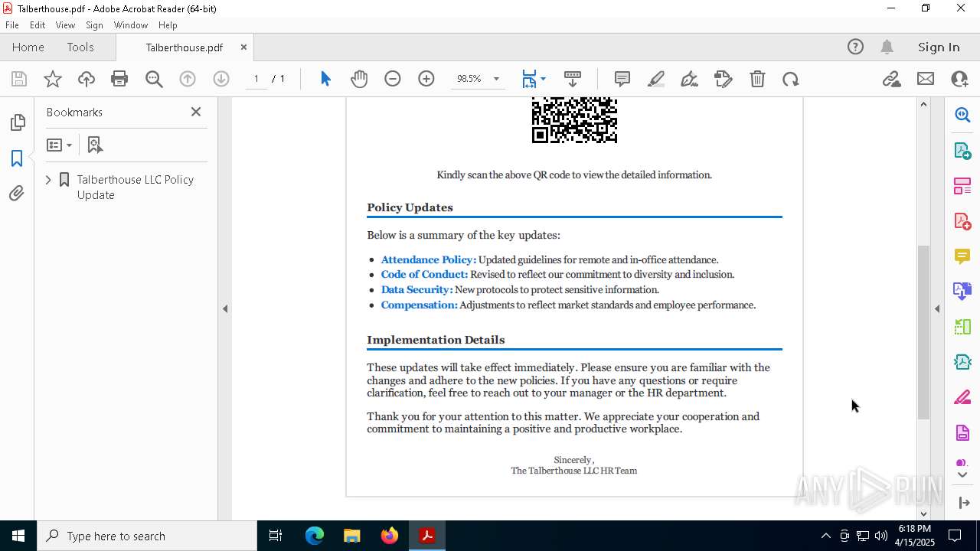
Task: Open the Find text magnifier
Action: tap(154, 79)
